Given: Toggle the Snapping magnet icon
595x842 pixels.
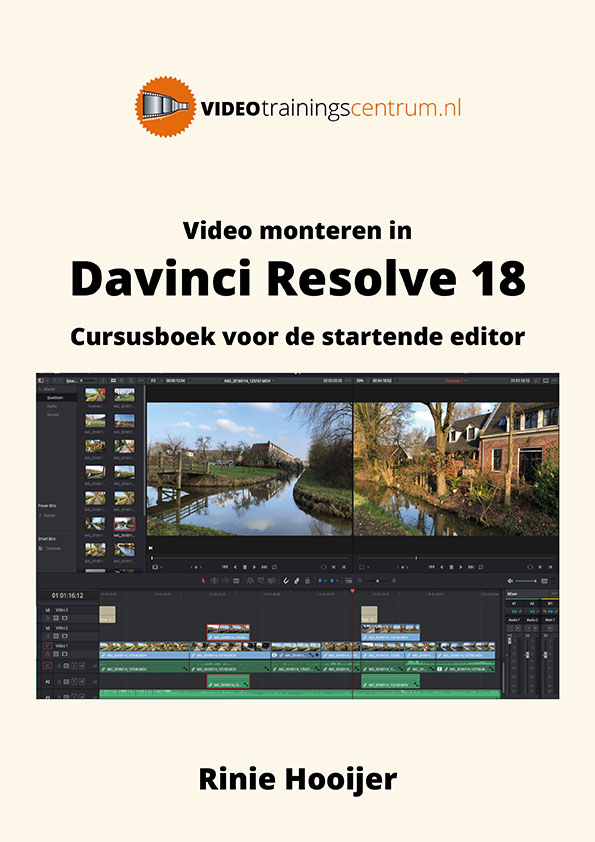Looking at the screenshot, I should pyautogui.click(x=286, y=580).
